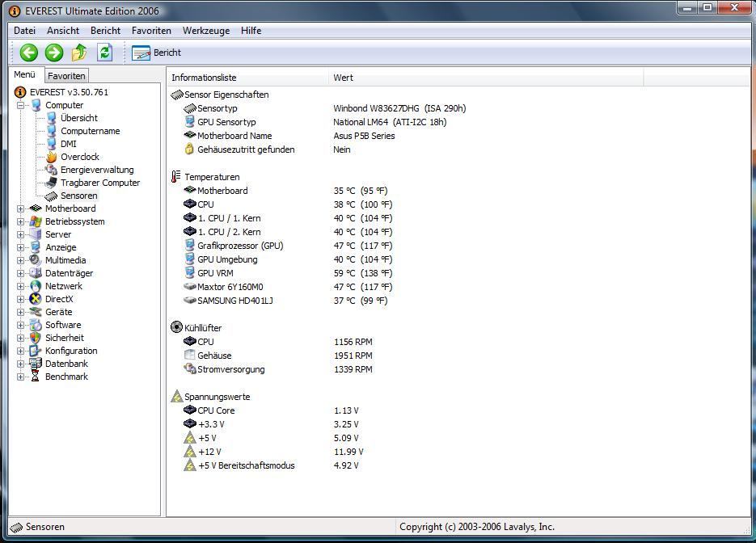Switch to the Menü tab

pos(24,74)
